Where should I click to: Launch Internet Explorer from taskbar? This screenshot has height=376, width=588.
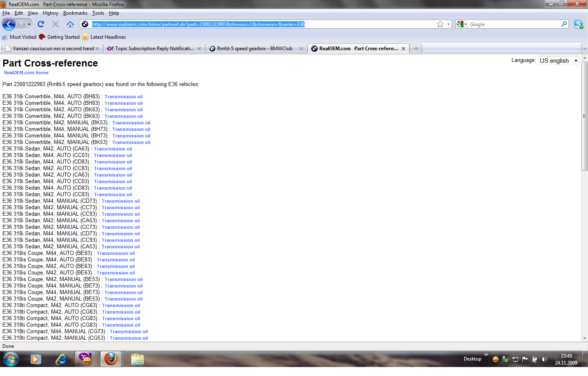click(61, 359)
